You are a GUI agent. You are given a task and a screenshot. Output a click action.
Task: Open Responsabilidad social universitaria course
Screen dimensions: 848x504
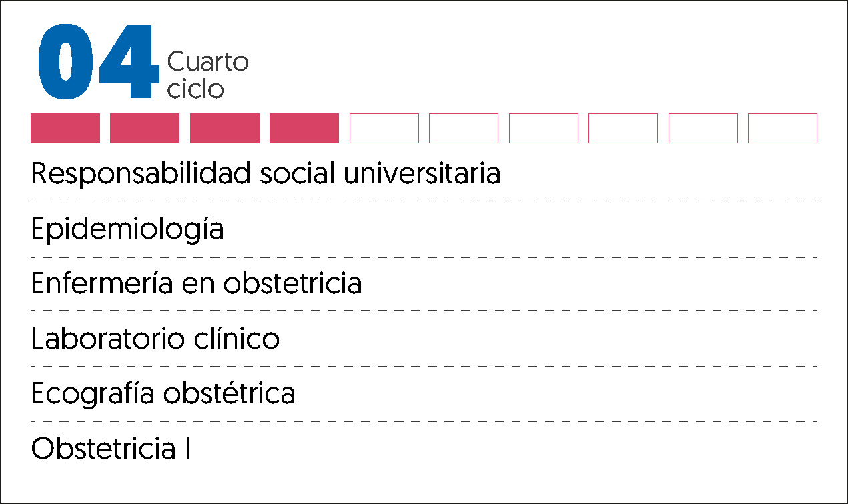(266, 173)
